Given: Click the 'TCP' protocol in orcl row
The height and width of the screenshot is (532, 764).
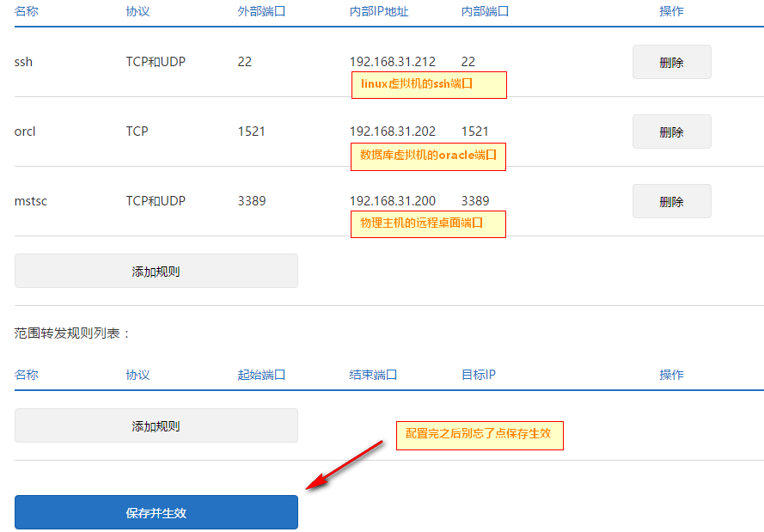Looking at the screenshot, I should 137,131.
